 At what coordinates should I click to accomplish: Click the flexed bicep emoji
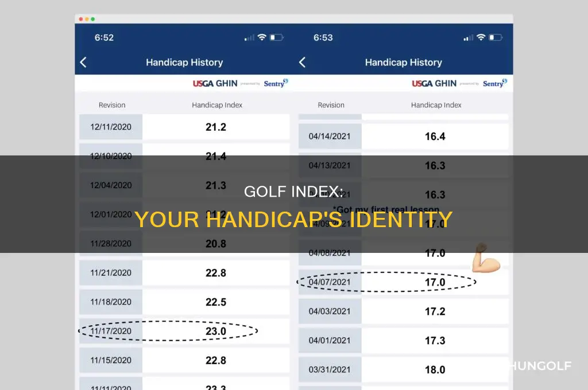[486, 258]
